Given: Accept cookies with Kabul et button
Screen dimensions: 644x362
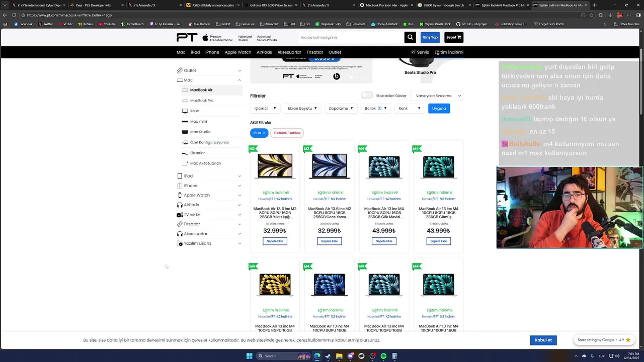Looking at the screenshot, I should tap(543, 340).
